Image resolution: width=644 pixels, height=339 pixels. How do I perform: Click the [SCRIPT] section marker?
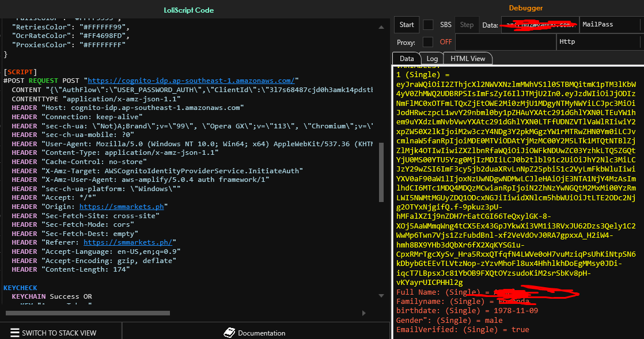coord(20,72)
